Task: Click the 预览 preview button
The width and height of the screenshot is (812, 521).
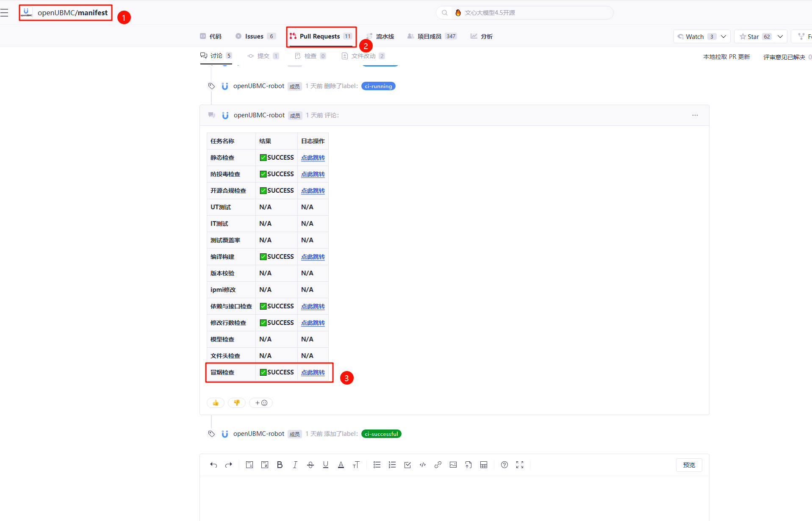Action: pyautogui.click(x=689, y=465)
